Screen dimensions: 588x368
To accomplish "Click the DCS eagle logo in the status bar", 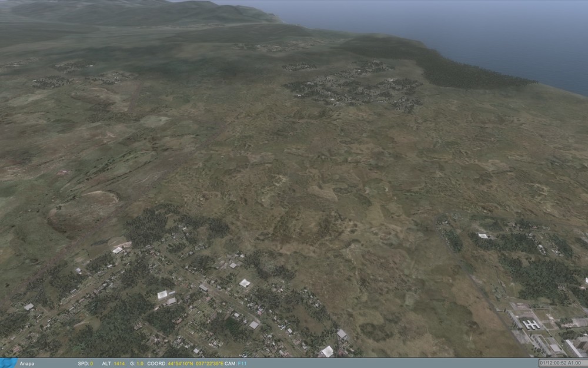I will click(9, 363).
